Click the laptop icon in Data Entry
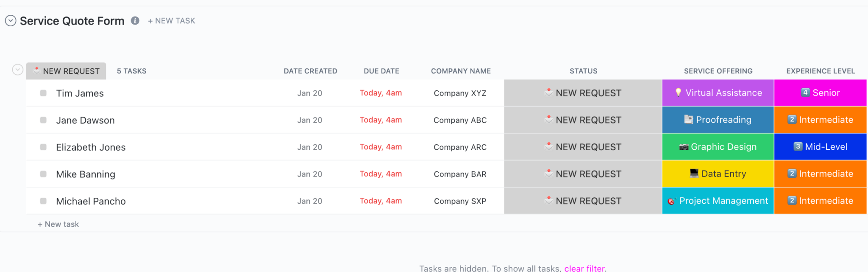Viewport: 868px width, 272px height. pos(694,173)
